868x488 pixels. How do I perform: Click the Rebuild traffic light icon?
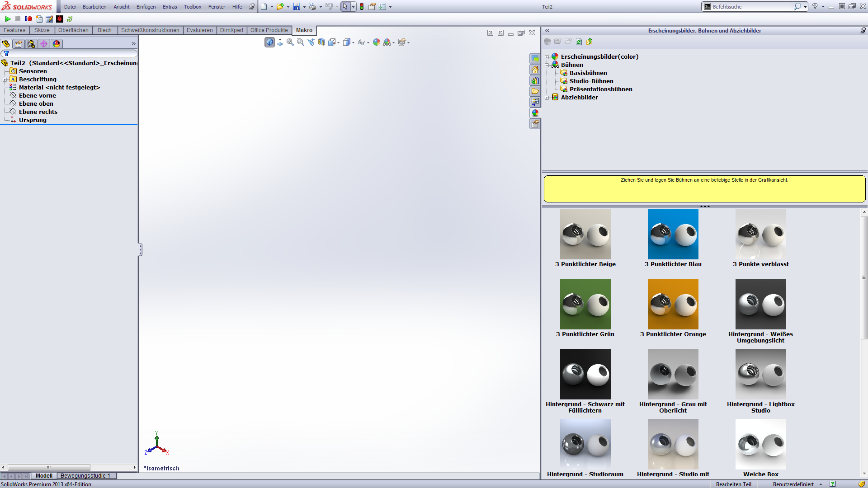pyautogui.click(x=362, y=7)
